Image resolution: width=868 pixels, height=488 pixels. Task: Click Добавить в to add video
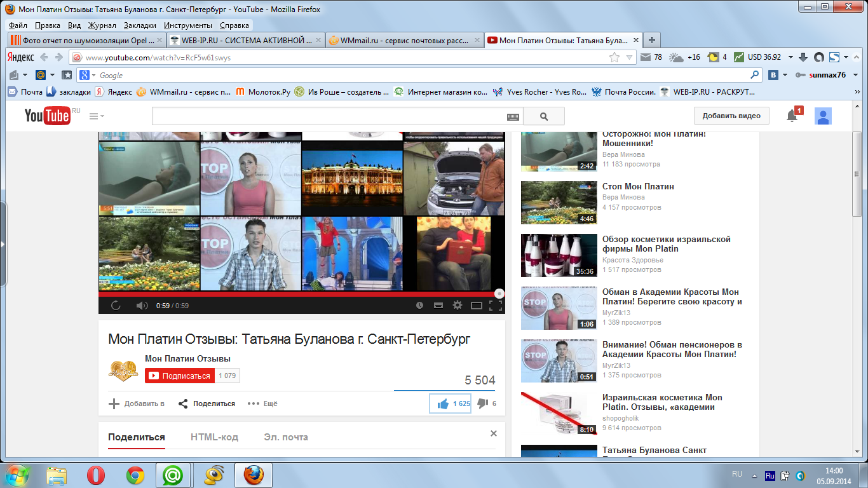click(137, 403)
